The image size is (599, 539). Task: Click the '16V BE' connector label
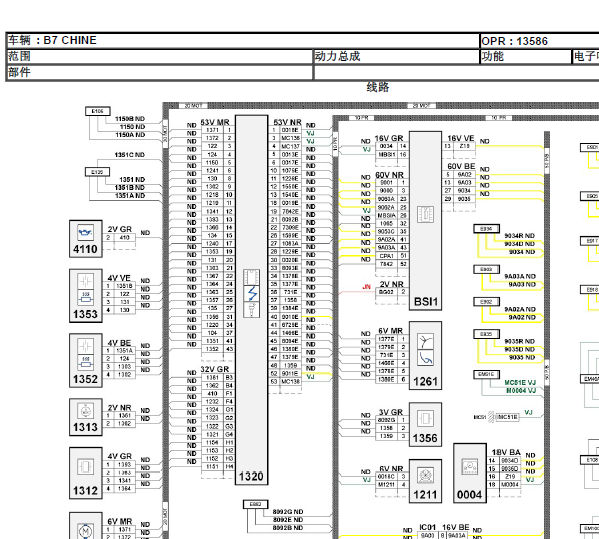point(456,528)
